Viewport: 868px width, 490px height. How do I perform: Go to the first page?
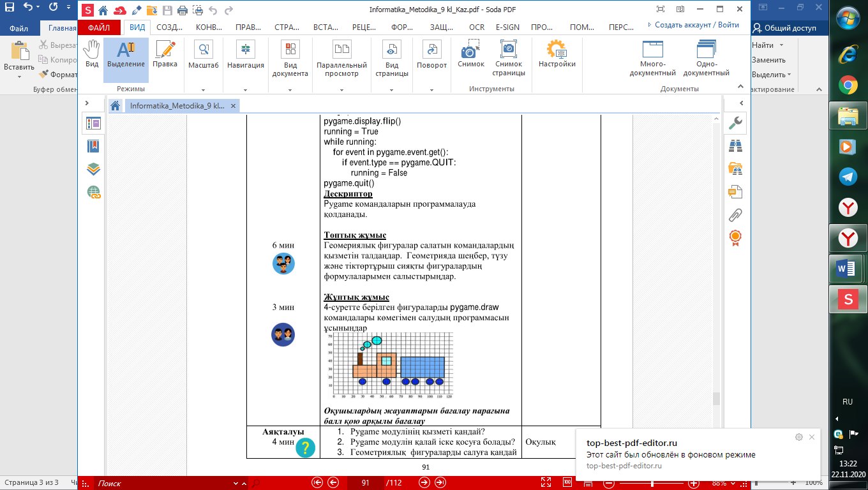(x=317, y=483)
